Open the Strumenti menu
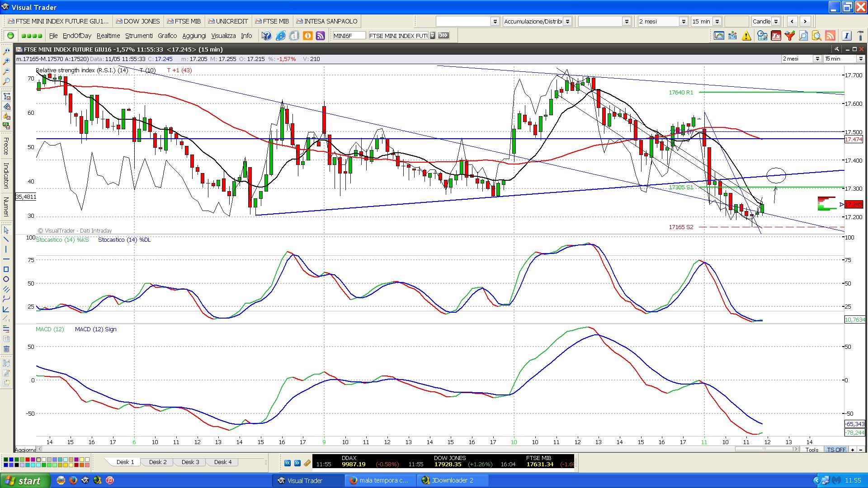Screen dimensions: 868x488 (x=139, y=36)
